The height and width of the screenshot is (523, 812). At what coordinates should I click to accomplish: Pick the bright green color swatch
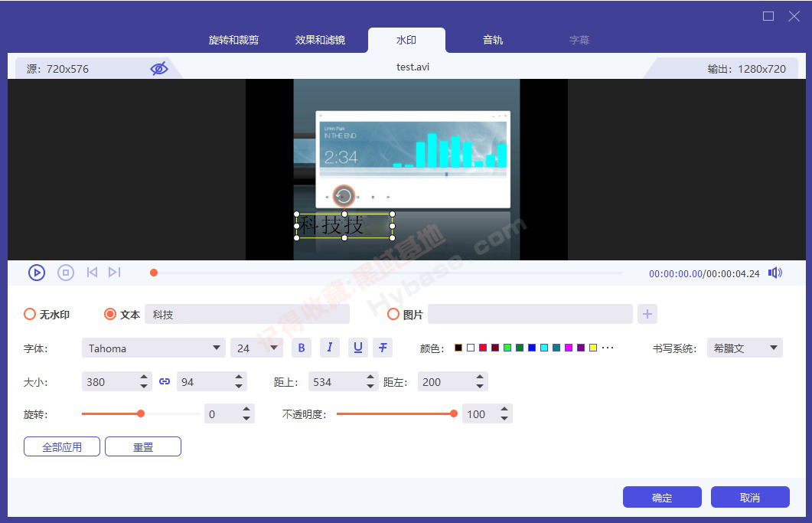pos(507,348)
